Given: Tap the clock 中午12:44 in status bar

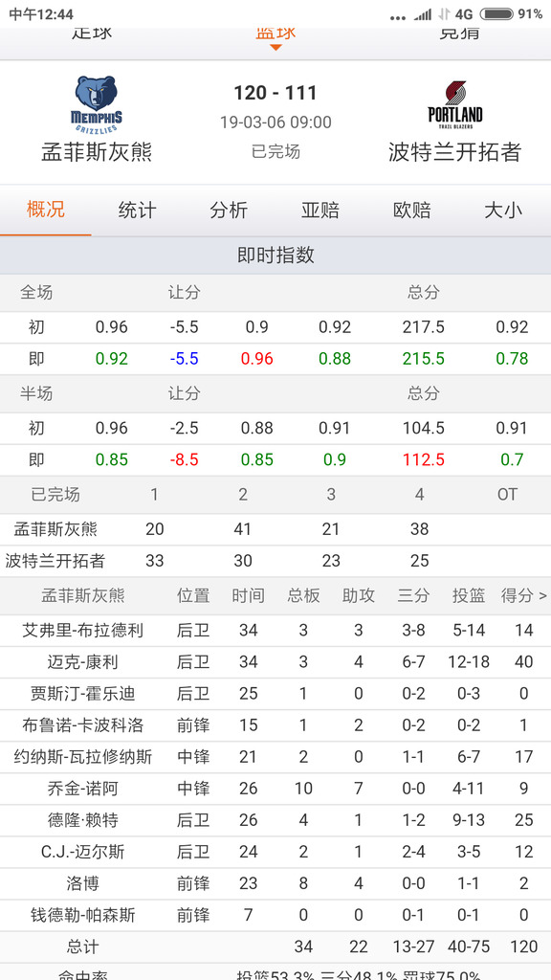Looking at the screenshot, I should pos(40,13).
